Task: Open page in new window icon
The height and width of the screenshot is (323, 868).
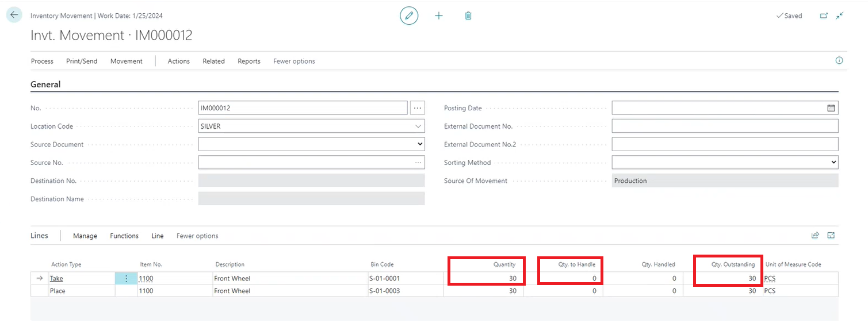Action: 824,16
